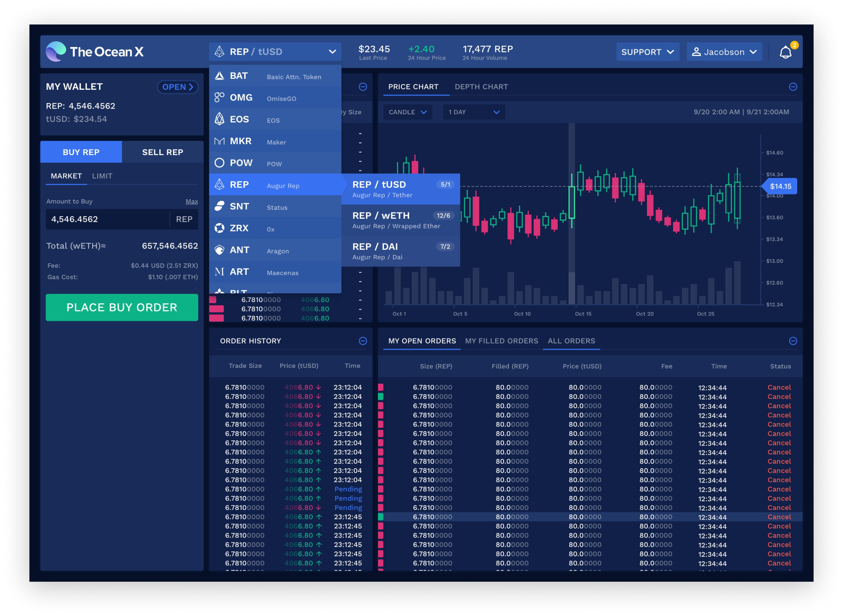This screenshot has width=843, height=616.
Task: Pick the EOS token icon
Action: click(x=219, y=119)
